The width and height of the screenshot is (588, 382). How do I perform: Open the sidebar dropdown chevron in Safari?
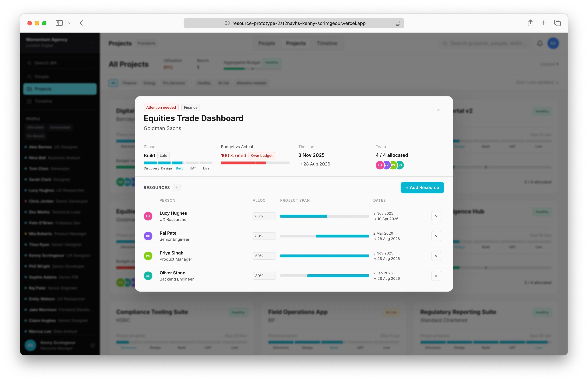(x=69, y=23)
